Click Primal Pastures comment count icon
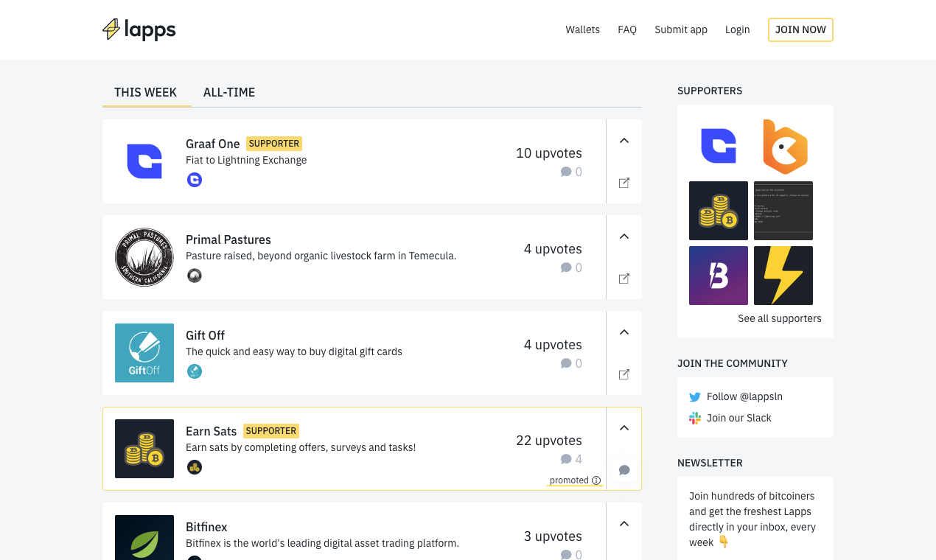Viewport: 936px width, 560px height. (566, 267)
